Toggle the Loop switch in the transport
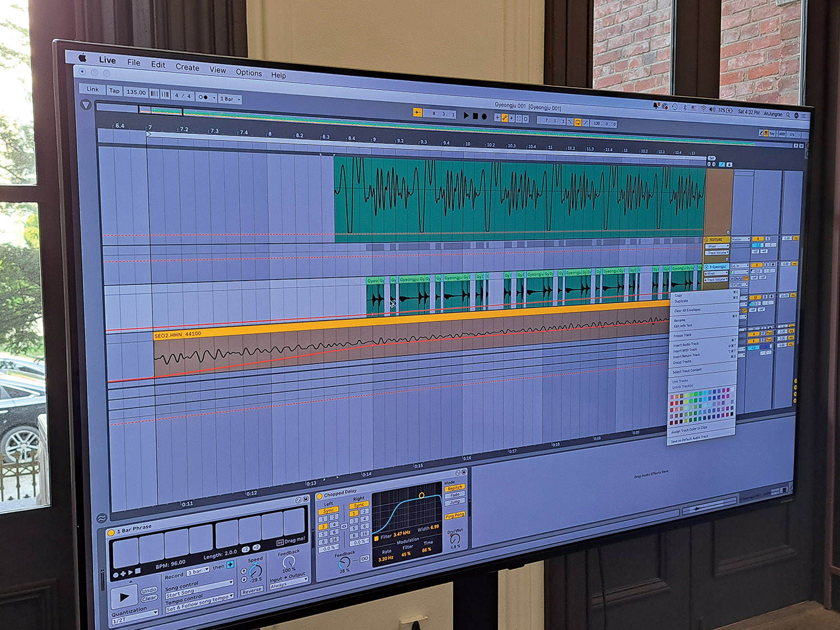Viewport: 840px width, 630px height. tap(578, 122)
